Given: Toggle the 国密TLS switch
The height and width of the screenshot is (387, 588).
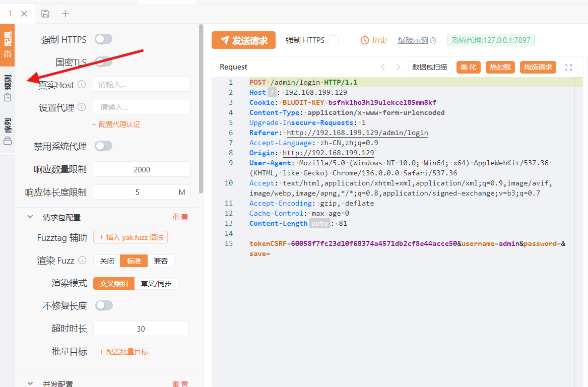Looking at the screenshot, I should coord(103,61).
